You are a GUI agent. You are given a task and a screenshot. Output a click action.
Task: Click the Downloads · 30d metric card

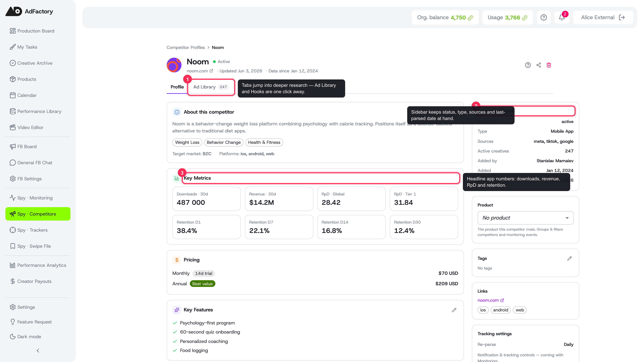(206, 199)
